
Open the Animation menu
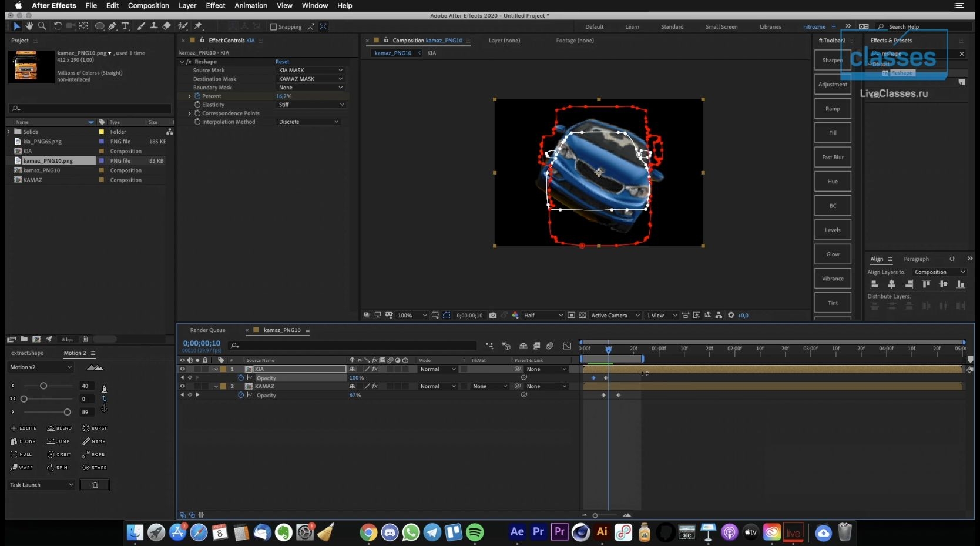point(251,6)
